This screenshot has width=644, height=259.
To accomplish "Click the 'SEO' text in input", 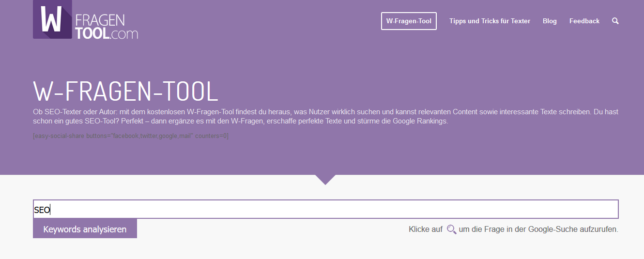I will coord(42,210).
